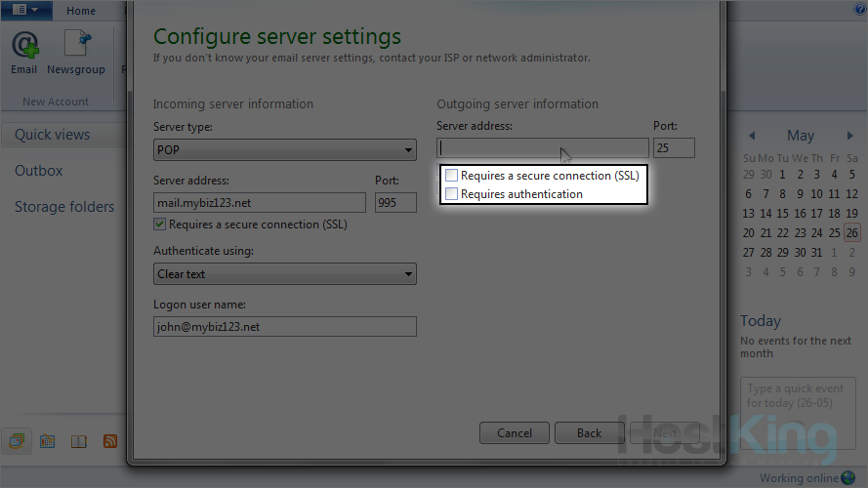The height and width of the screenshot is (488, 868).
Task: Click the Back button
Action: 589,432
